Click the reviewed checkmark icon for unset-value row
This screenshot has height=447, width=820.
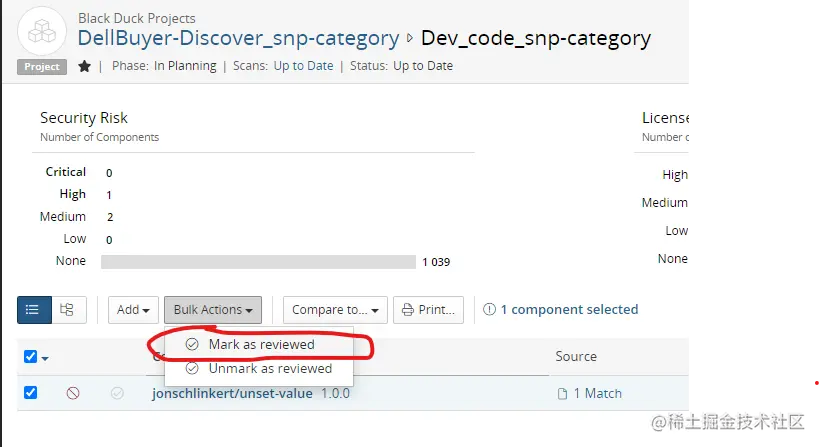[x=117, y=393]
